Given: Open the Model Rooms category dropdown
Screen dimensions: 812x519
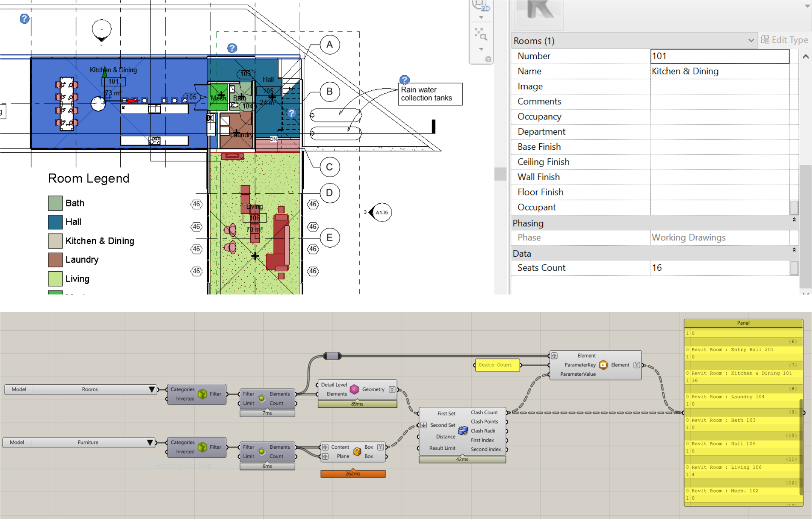Looking at the screenshot, I should (152, 389).
